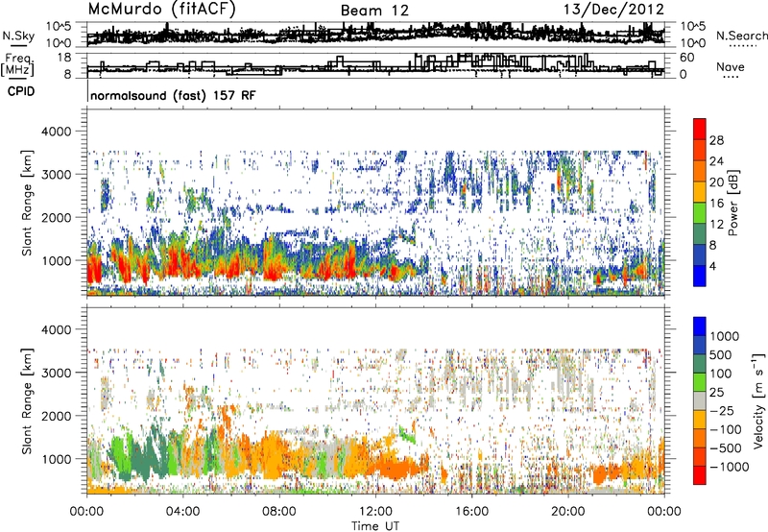Pick the 500 to 1000 velocity segment
Screen dimensions: 768x532
pos(700,345)
